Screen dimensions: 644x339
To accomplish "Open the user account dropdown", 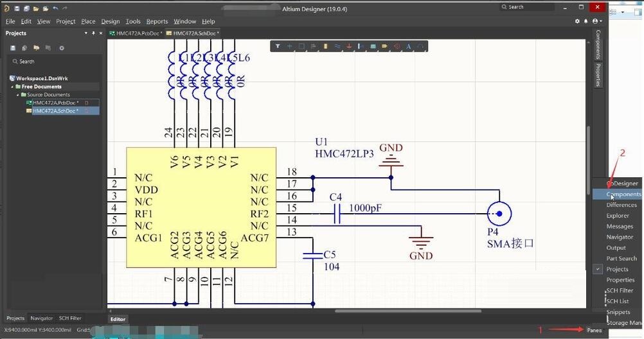I will 597,21.
